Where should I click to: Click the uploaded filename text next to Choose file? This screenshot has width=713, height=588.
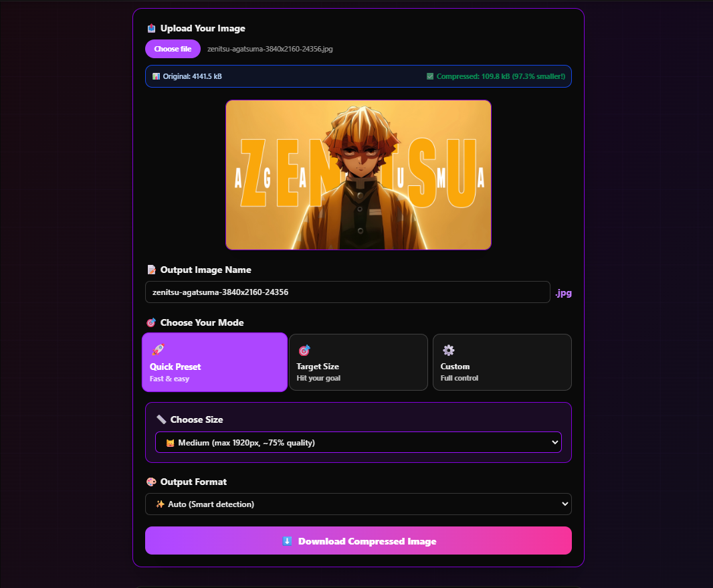(x=270, y=49)
